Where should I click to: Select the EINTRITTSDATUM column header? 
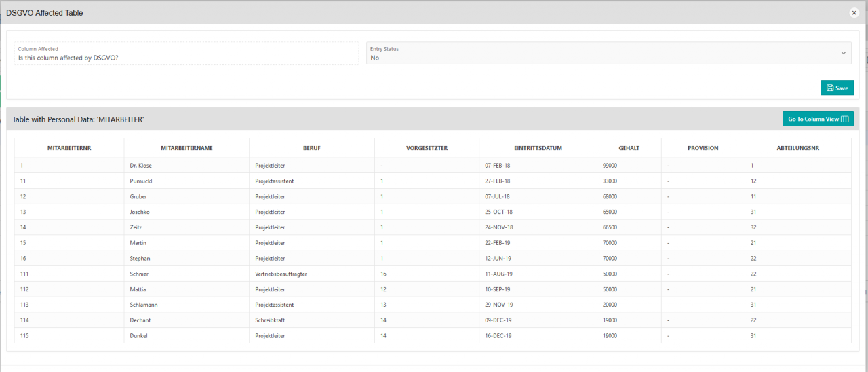click(x=538, y=148)
